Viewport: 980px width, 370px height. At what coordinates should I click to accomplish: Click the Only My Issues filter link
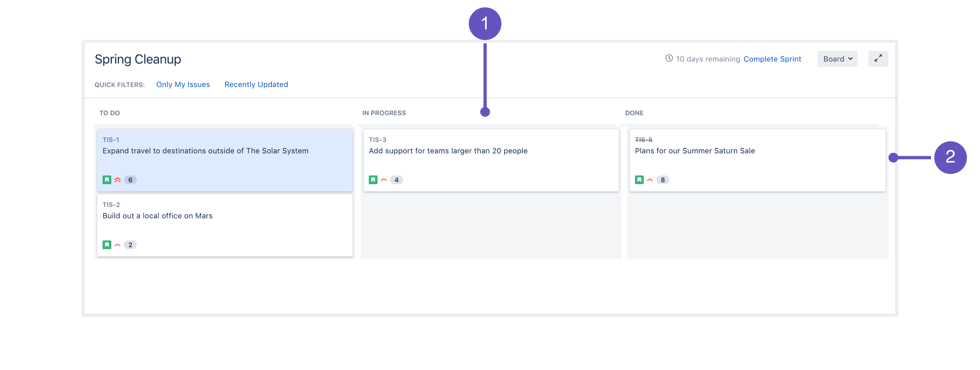[183, 84]
